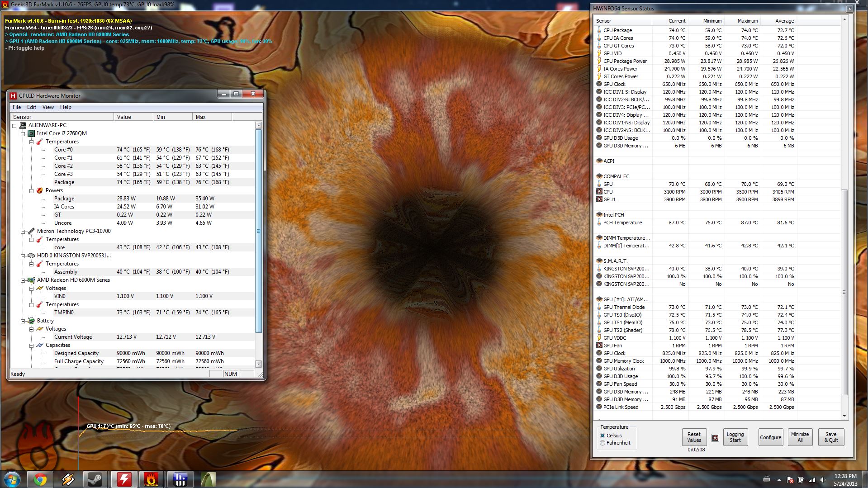Screen dimensions: 868x488
Task: Click the Powers flame icon in Hardware Monitor
Action: coord(40,190)
